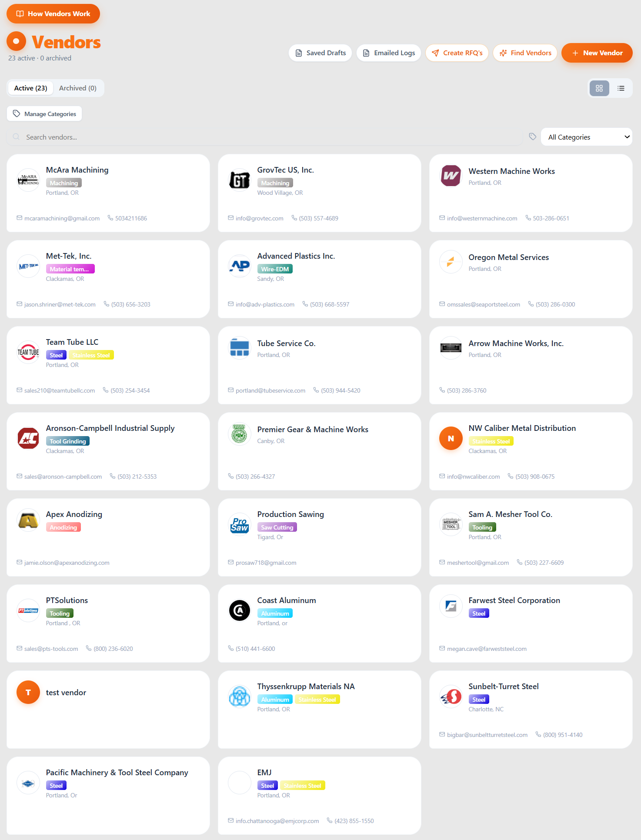The image size is (641, 840).
Task: Click the Premier Gear logo
Action: [x=240, y=434]
